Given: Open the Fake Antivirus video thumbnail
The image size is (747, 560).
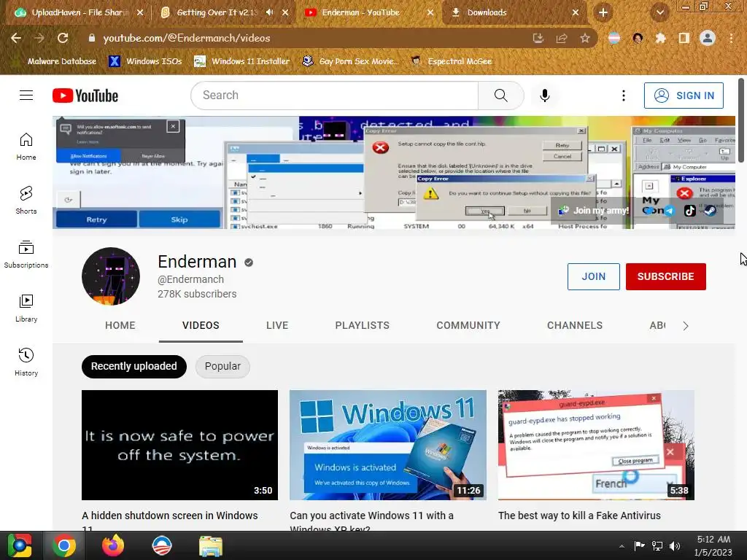Looking at the screenshot, I should pyautogui.click(x=596, y=446).
